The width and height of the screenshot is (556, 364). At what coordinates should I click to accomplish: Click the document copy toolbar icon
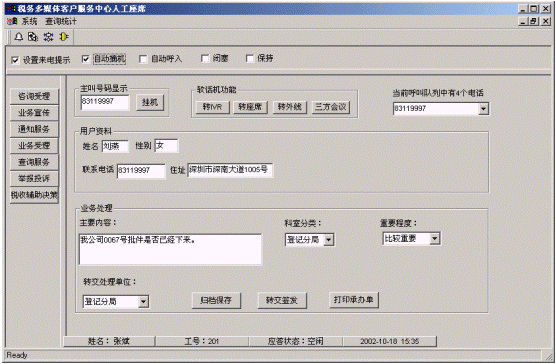33,37
